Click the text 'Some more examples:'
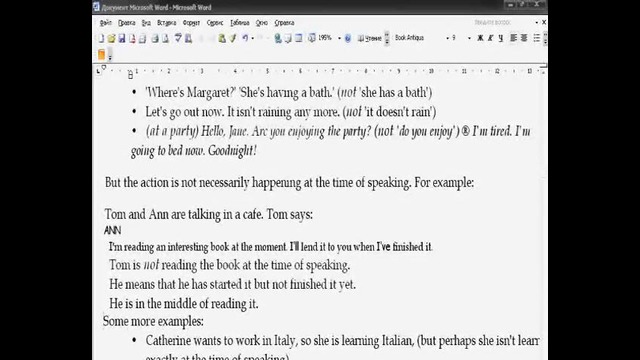640x360 pixels. [x=153, y=322]
